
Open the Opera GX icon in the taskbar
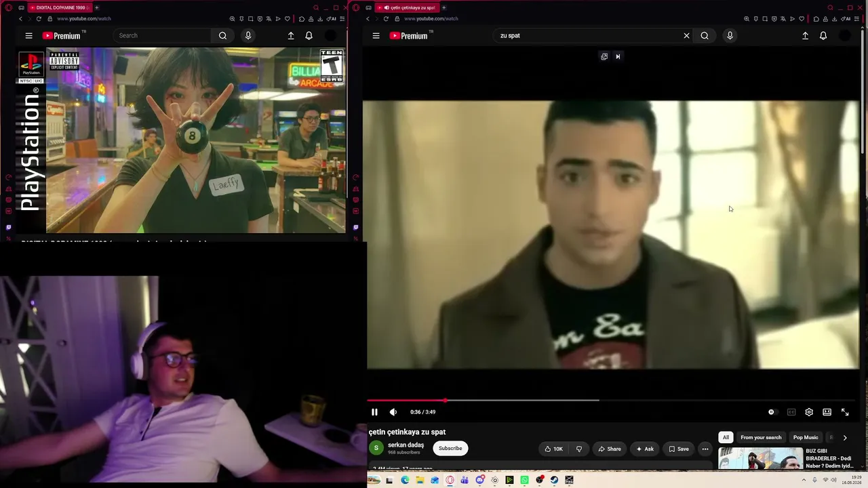[450, 480]
